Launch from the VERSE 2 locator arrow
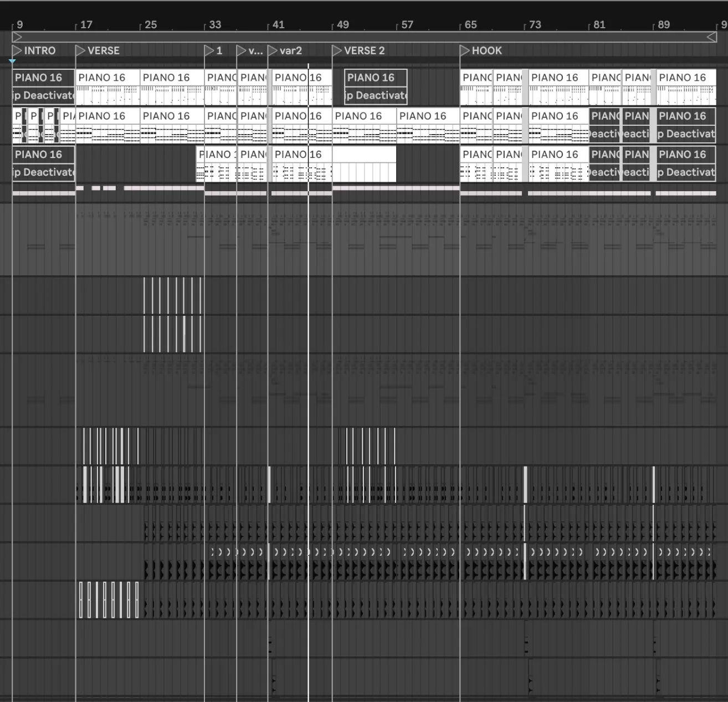Viewport: 728px width, 702px height. [337, 50]
